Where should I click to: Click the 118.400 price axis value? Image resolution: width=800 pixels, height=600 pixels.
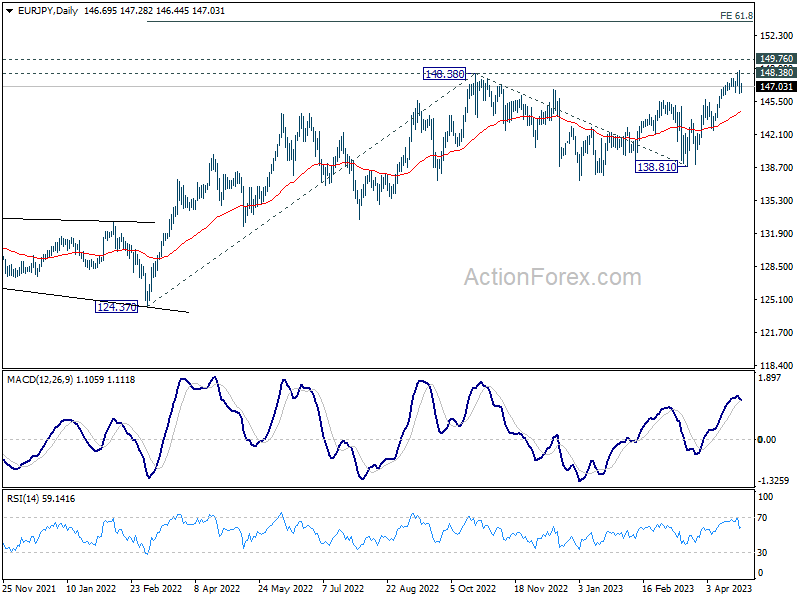777,365
